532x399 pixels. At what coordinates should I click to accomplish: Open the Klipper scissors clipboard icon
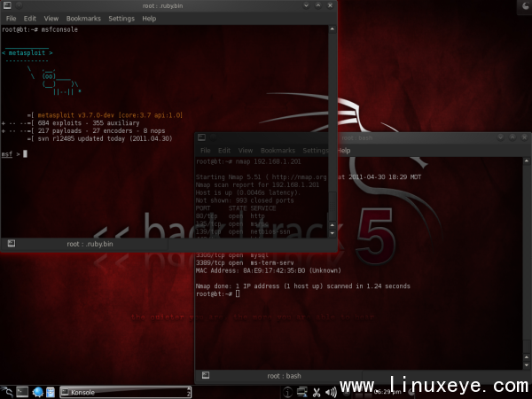[x=317, y=393]
